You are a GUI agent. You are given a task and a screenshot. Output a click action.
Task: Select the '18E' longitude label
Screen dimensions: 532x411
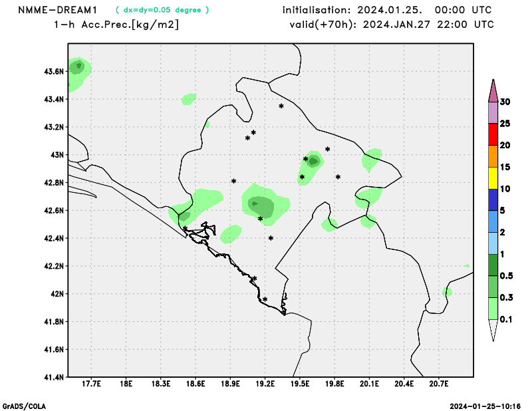pos(126,384)
